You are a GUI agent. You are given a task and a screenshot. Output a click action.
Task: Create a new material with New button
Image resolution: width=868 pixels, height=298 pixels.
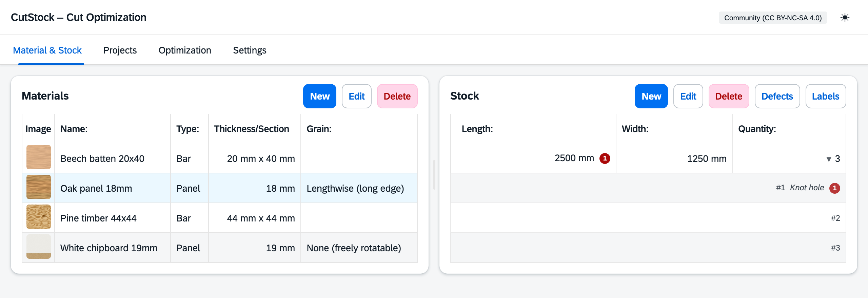point(320,96)
